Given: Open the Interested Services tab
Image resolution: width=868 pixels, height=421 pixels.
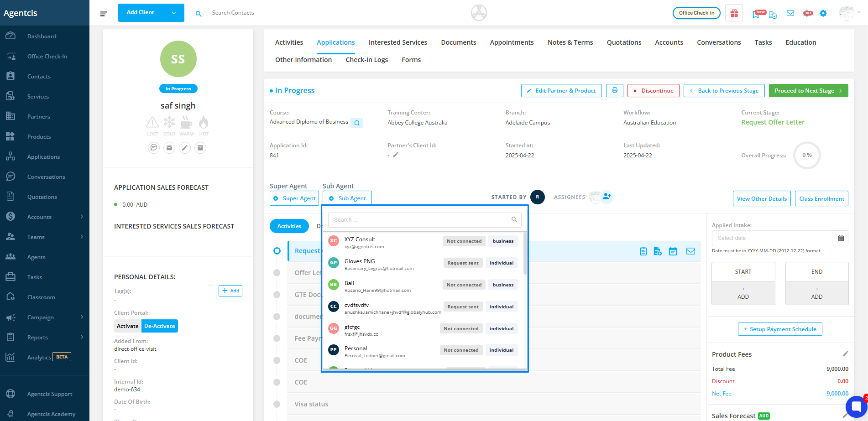Looking at the screenshot, I should tap(398, 42).
